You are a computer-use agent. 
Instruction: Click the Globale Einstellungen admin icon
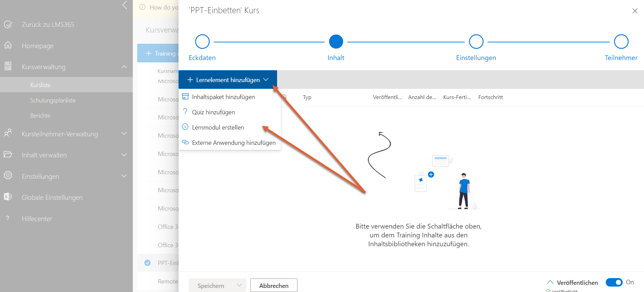(8, 197)
